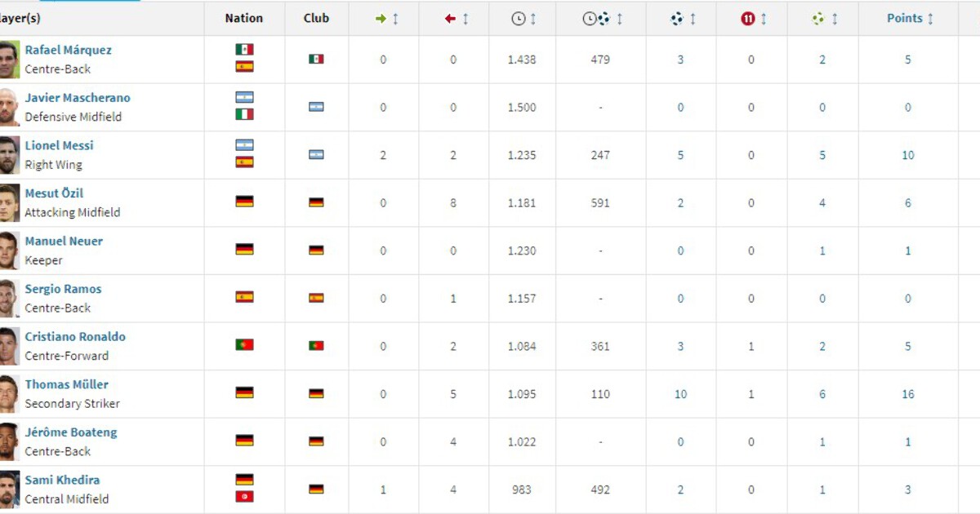This screenshot has width=980, height=514.
Task: Open Lionel Messi's 10 points value
Action: click(x=908, y=155)
